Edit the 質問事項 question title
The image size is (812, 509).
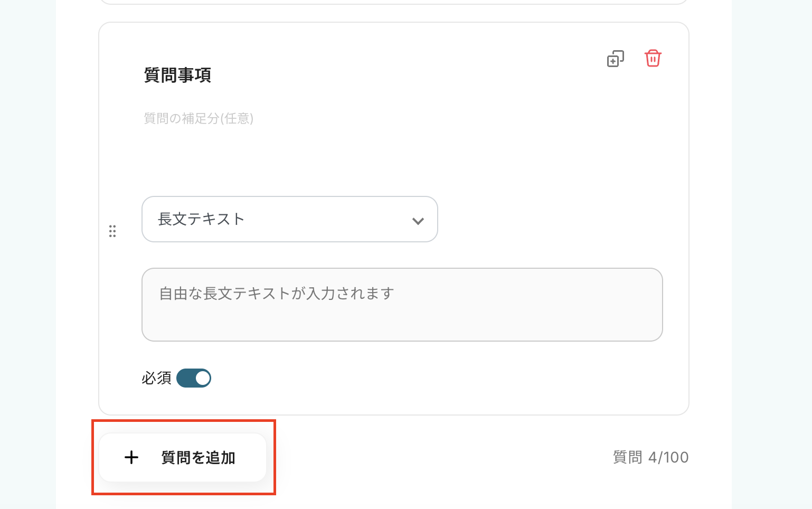[177, 75]
